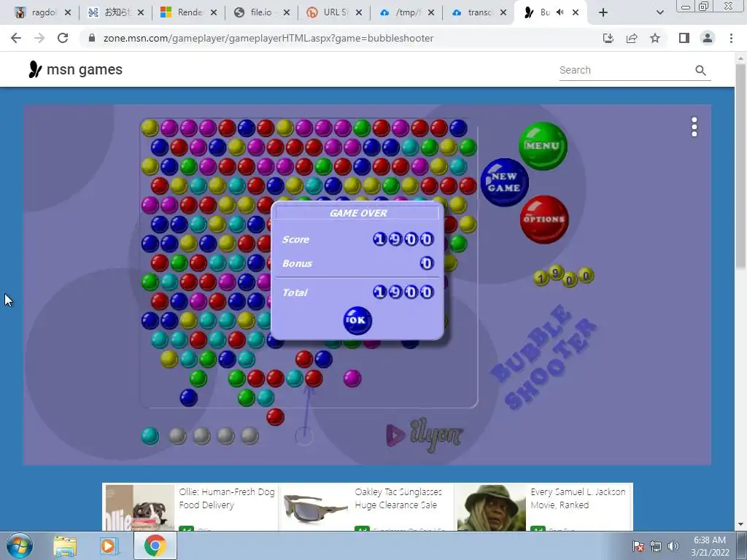The image size is (747, 560).
Task: Click the search magnifier icon
Action: click(x=700, y=71)
